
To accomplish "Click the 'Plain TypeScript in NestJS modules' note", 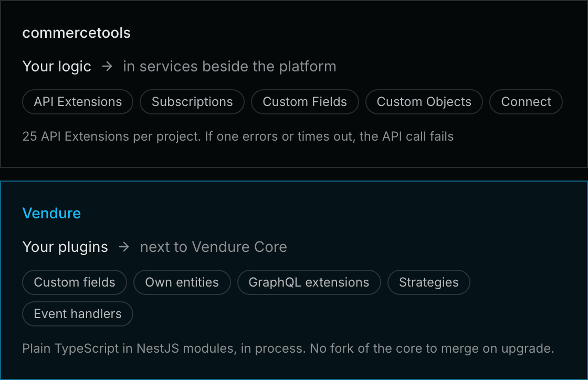I will [x=288, y=349].
